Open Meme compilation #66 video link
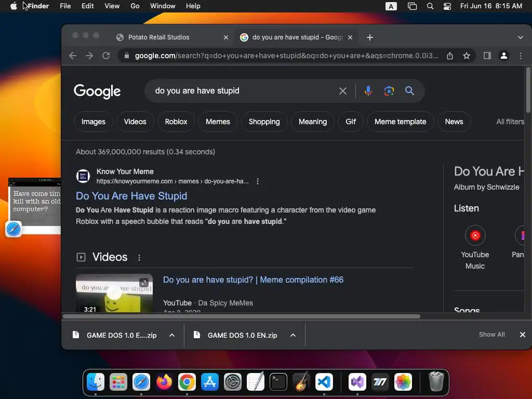Image resolution: width=532 pixels, height=399 pixels. click(253, 280)
